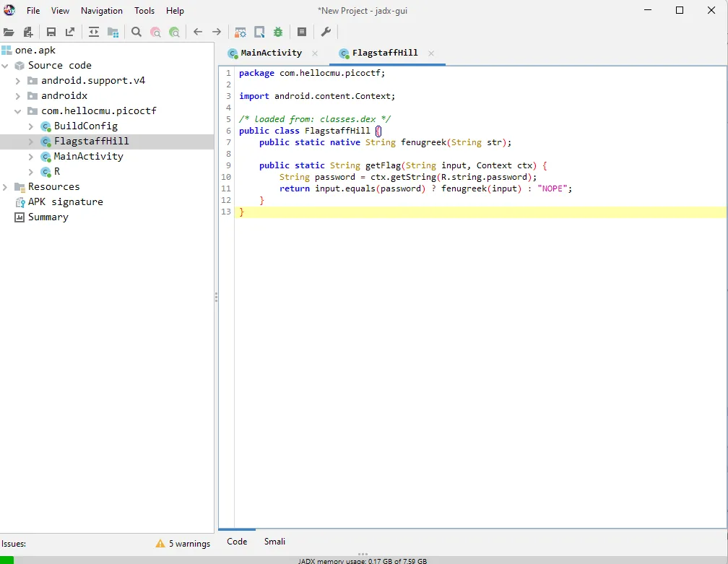Open the Navigation menu
This screenshot has height=564, width=728.
102,11
